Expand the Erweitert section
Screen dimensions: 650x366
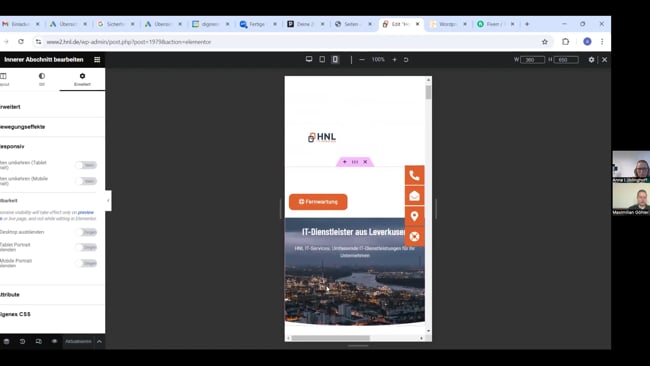click(52, 107)
